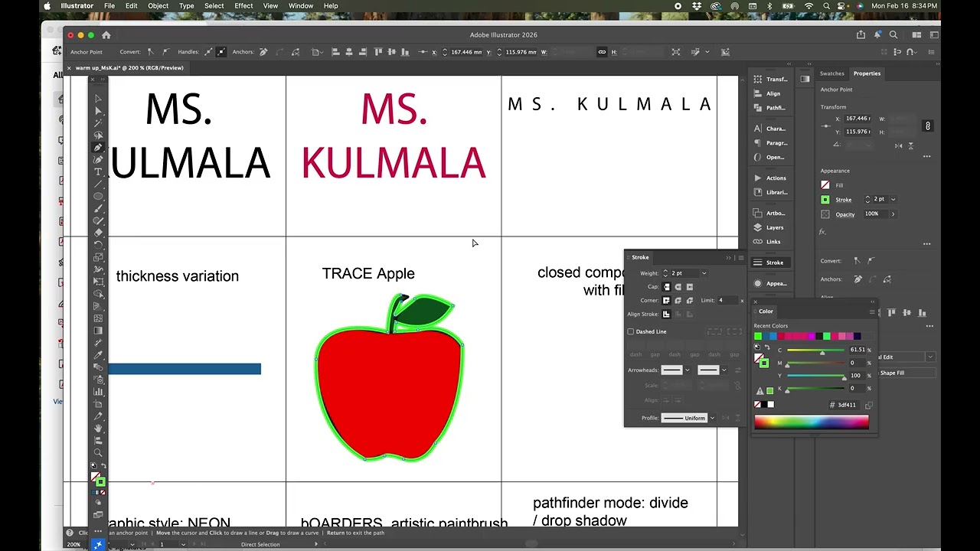Choose the Butt Cap option in Stroke panel
The image size is (980, 551).
pos(667,287)
